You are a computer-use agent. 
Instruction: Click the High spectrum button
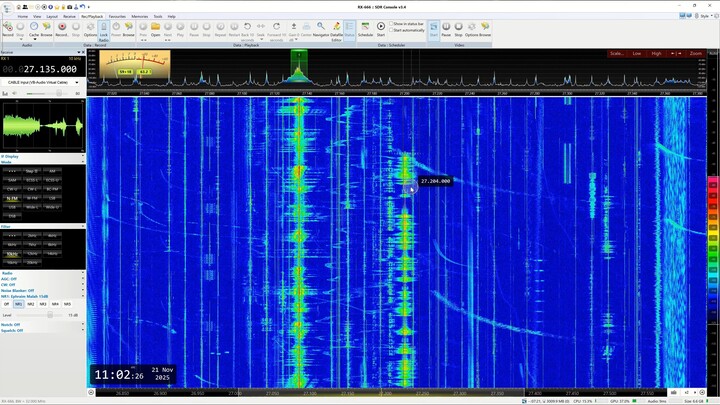coord(656,54)
